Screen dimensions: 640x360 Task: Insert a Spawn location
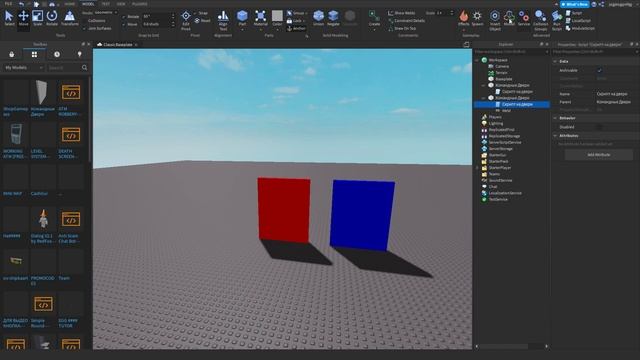477,19
